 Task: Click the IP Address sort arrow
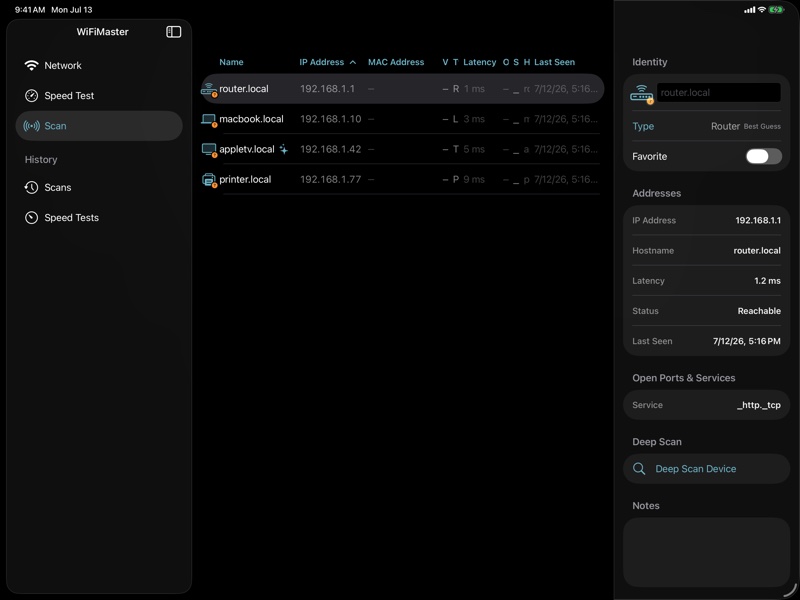pyautogui.click(x=353, y=62)
